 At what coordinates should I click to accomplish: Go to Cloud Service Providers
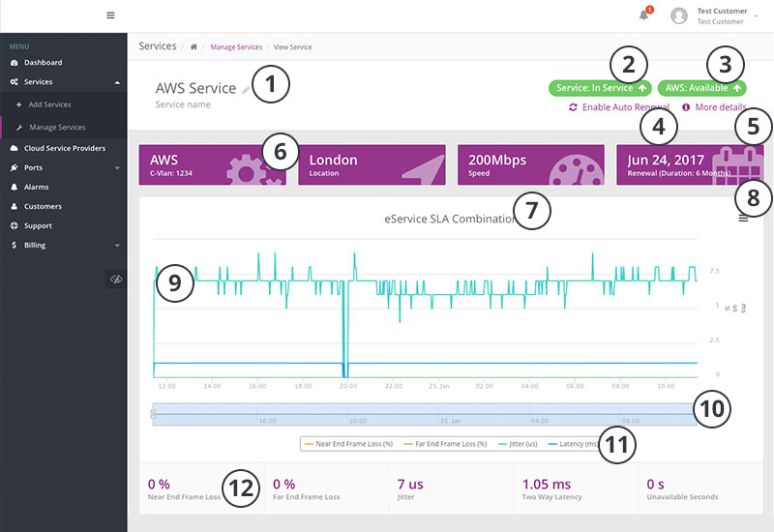63,148
